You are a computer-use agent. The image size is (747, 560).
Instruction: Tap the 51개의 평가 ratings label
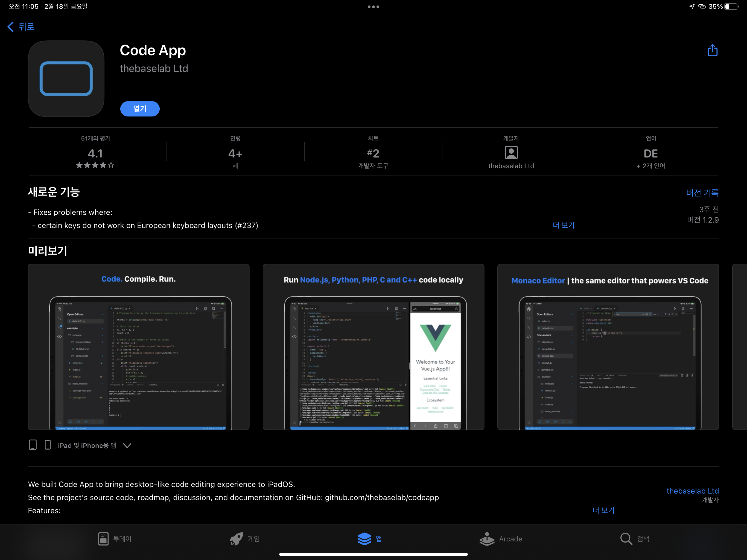pos(96,138)
